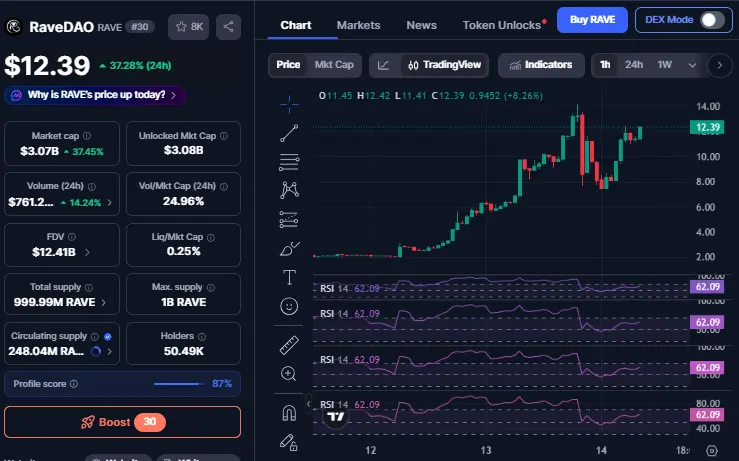Click the #30 rank badge
This screenshot has height=461, width=739.
pyautogui.click(x=140, y=27)
